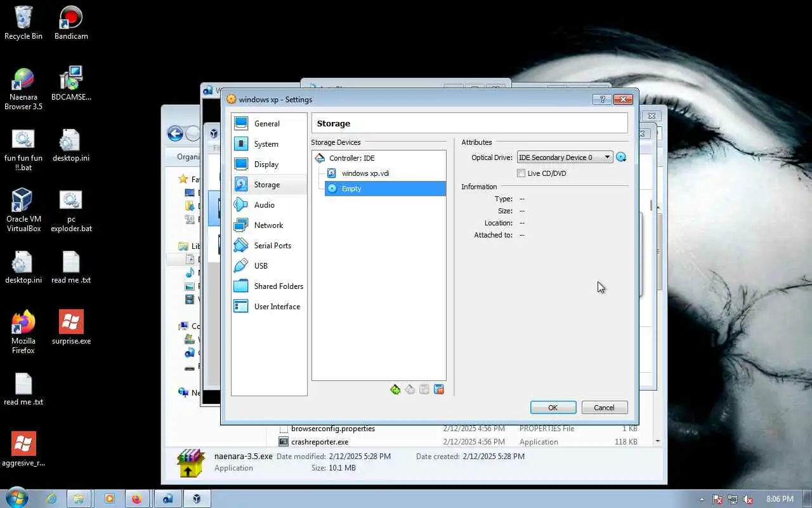
Task: Select read me .txt below pc exploder.bat
Action: click(x=71, y=267)
